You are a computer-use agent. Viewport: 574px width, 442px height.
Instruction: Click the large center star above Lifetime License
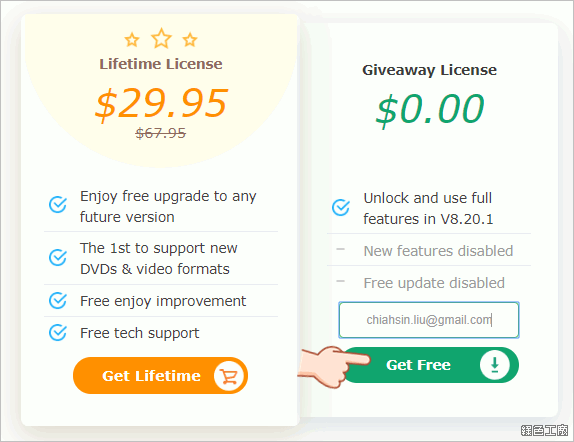[161, 38]
